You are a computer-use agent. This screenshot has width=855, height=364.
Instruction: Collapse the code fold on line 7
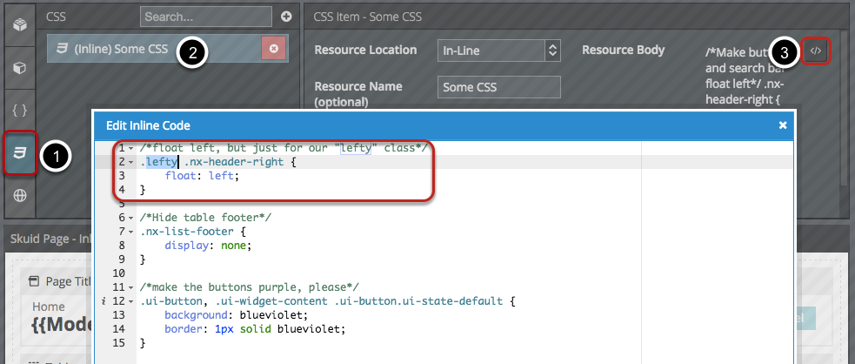coord(131,232)
